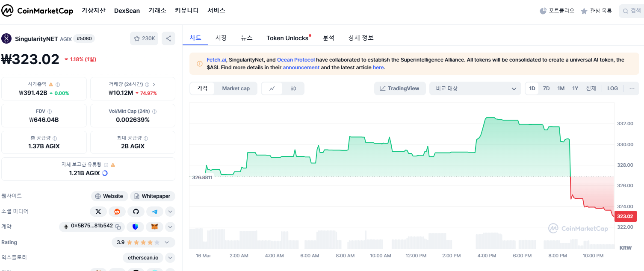Click the search magnifier icon

pyautogui.click(x=626, y=11)
